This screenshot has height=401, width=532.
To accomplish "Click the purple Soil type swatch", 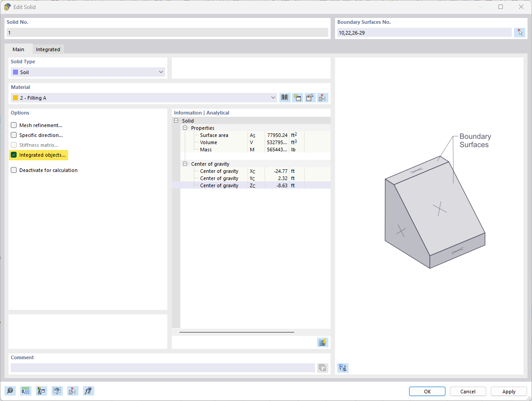I will coord(15,72).
